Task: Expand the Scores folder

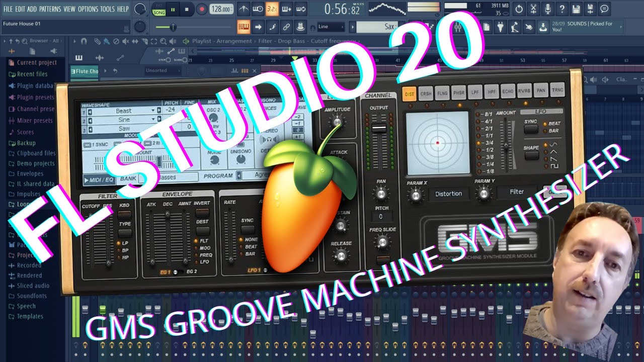Action: [22, 132]
